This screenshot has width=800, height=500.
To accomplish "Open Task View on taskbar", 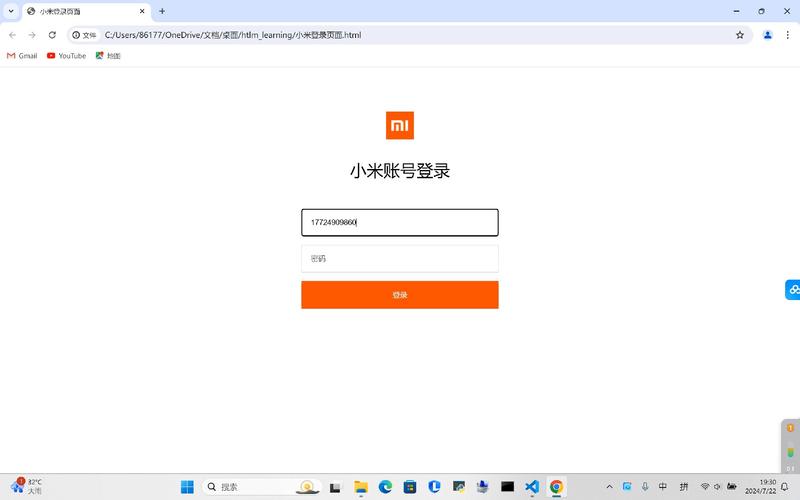I will point(335,487).
